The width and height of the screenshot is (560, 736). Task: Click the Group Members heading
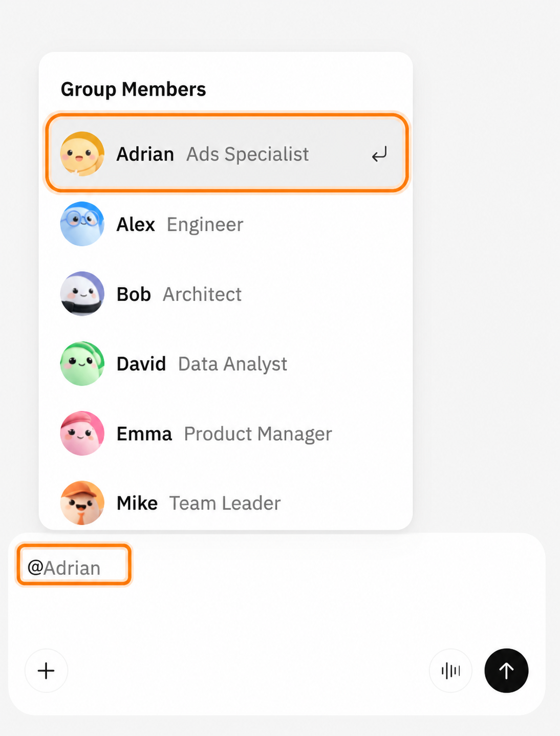coord(134,90)
